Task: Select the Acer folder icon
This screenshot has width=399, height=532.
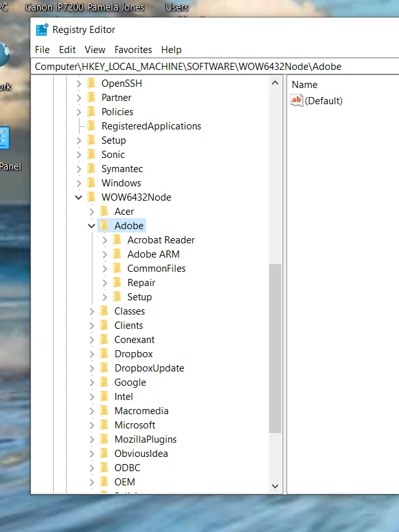Action: [104, 212]
